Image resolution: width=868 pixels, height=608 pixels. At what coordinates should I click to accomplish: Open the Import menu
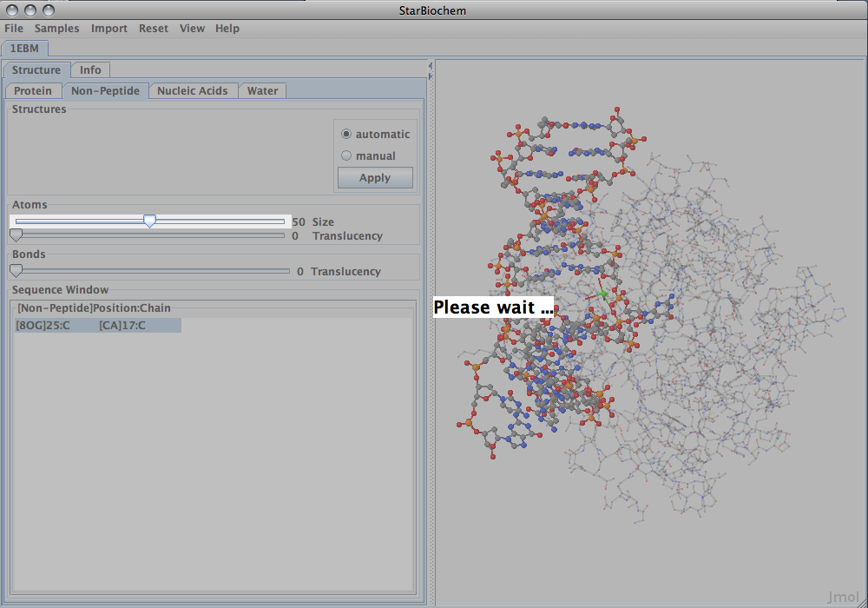coord(109,29)
